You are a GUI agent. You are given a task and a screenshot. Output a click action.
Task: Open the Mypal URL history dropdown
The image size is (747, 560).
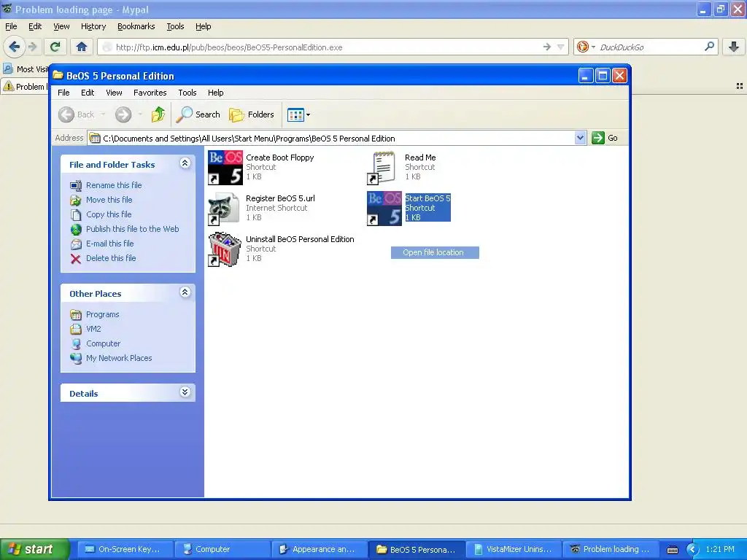tap(561, 47)
